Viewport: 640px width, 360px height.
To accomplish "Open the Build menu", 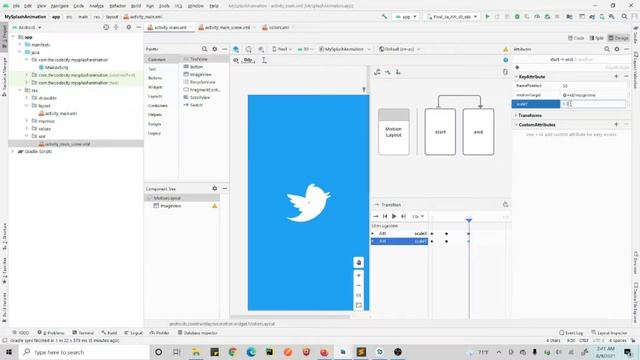I will tap(136, 6).
